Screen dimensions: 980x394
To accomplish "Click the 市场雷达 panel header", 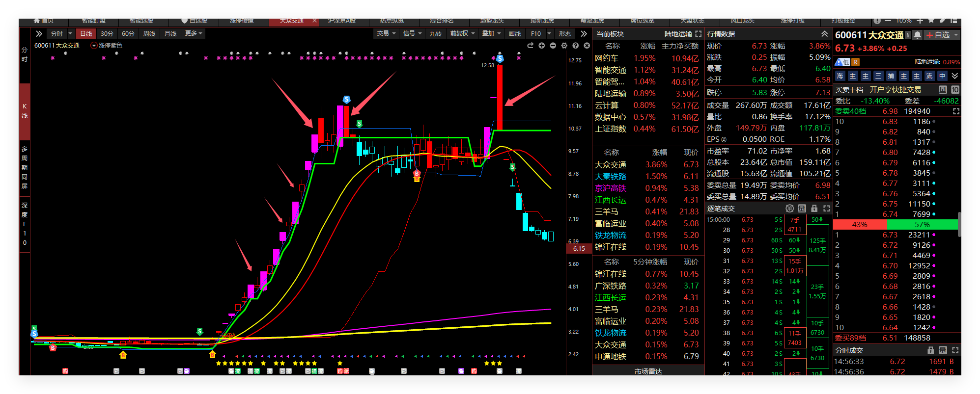I will click(x=648, y=371).
